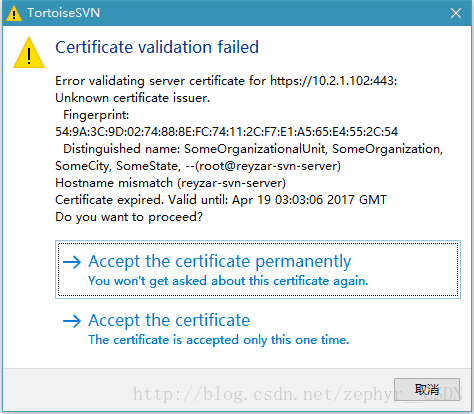Click the Do you want to proceed question
Viewport: 474px width, 414px height.
click(x=129, y=217)
